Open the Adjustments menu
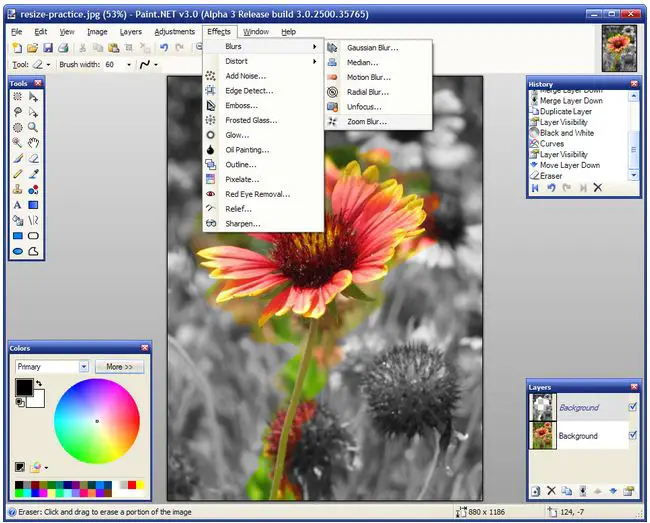Viewport: 650px width, 523px height. (x=175, y=31)
